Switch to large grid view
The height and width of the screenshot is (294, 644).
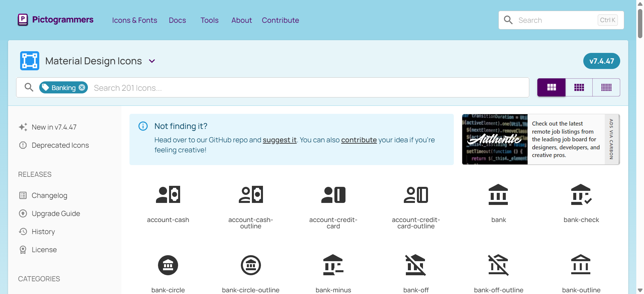point(551,87)
